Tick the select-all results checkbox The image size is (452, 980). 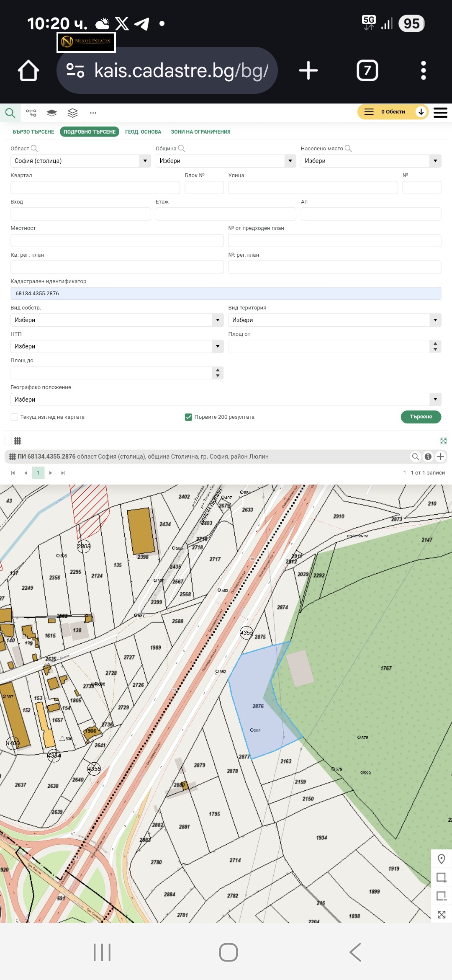click(x=8, y=441)
